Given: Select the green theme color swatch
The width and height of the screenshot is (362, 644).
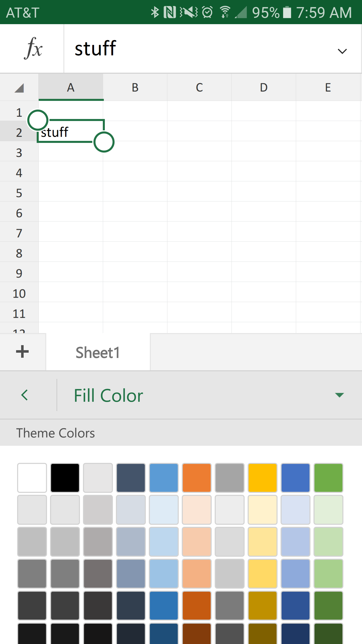Looking at the screenshot, I should (x=328, y=478).
